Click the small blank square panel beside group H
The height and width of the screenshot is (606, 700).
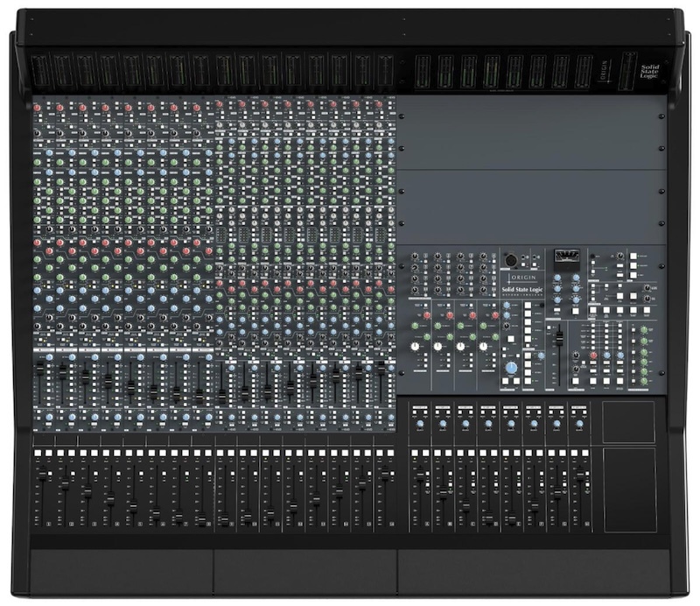click(x=628, y=422)
